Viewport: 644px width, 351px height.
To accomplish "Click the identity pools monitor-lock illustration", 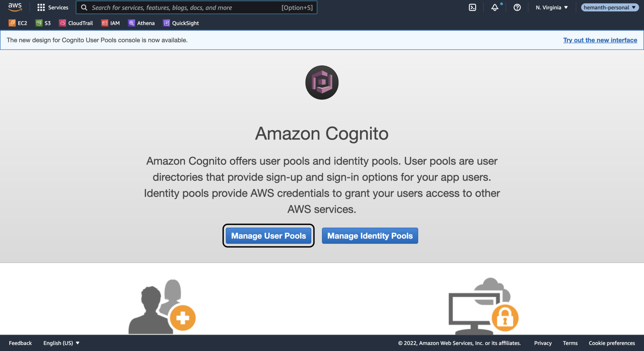I will (483, 306).
